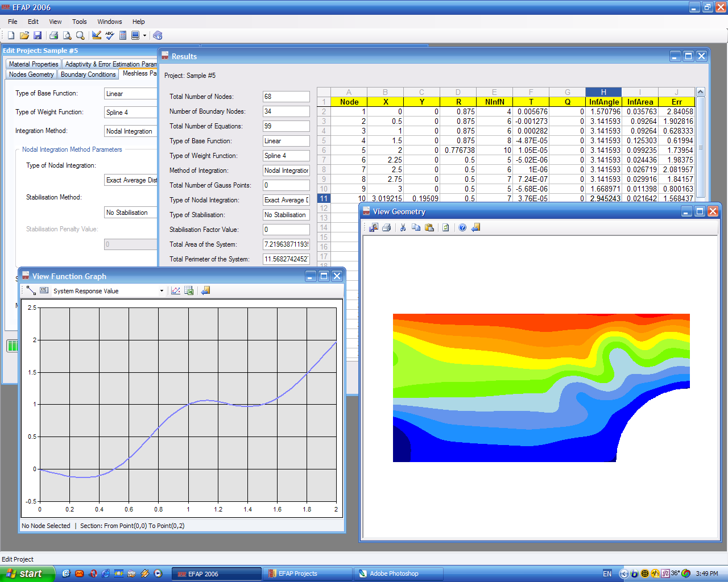Viewport: 728px width, 582px height.
Task: Click the Results table vertical scrollbar
Action: click(x=701, y=148)
